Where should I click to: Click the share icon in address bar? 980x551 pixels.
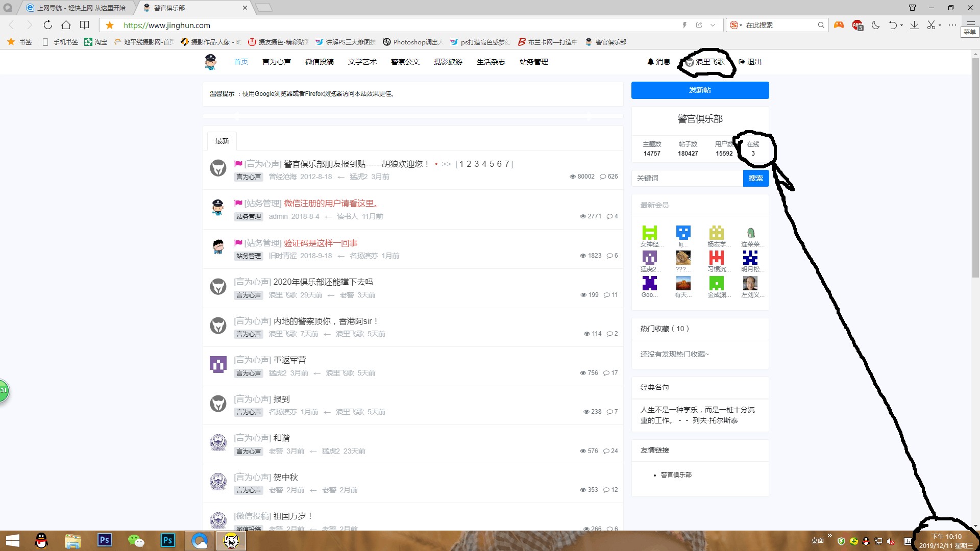(x=699, y=25)
